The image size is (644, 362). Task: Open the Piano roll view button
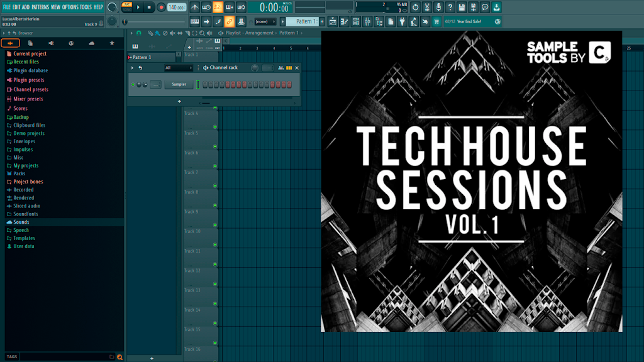(344, 21)
